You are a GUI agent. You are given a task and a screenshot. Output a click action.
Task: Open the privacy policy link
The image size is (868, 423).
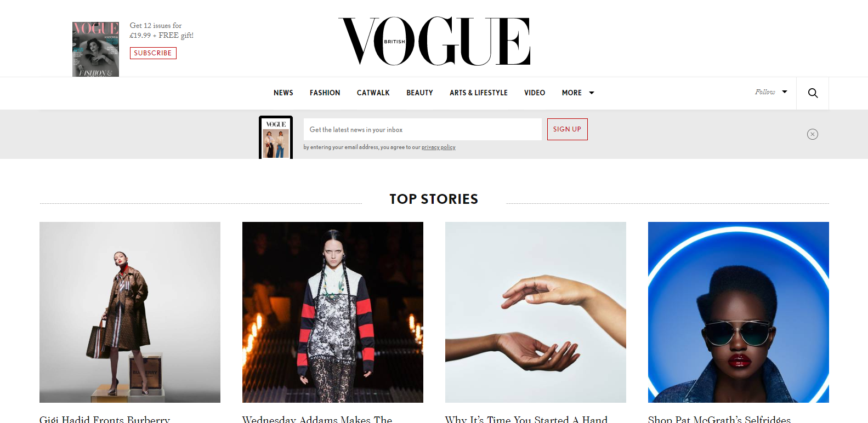click(x=439, y=147)
